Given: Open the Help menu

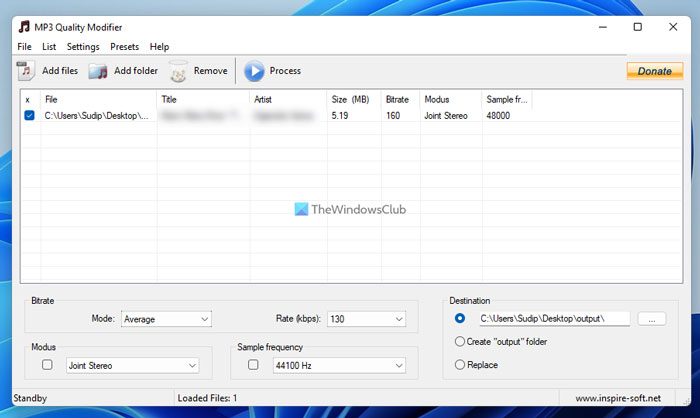Looking at the screenshot, I should 159,46.
